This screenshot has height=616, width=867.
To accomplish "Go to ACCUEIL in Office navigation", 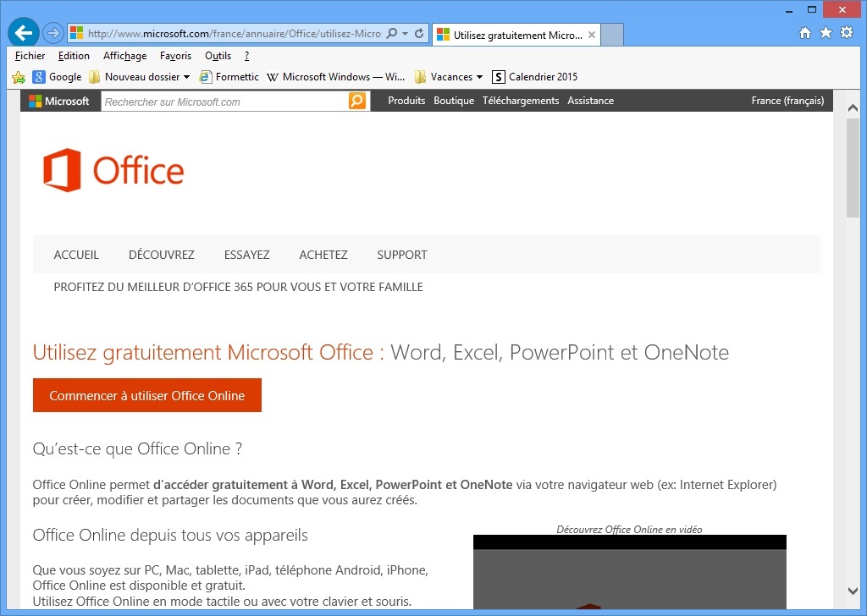I will [x=76, y=255].
